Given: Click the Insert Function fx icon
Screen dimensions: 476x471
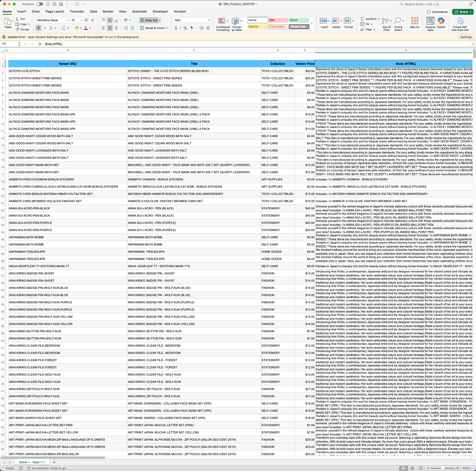Looking at the screenshot, I should [40, 44].
